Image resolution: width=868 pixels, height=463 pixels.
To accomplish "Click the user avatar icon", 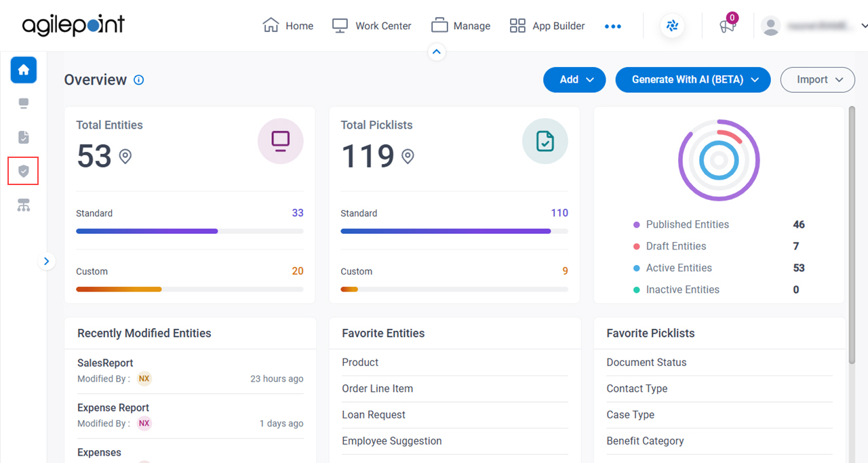I will tap(770, 26).
